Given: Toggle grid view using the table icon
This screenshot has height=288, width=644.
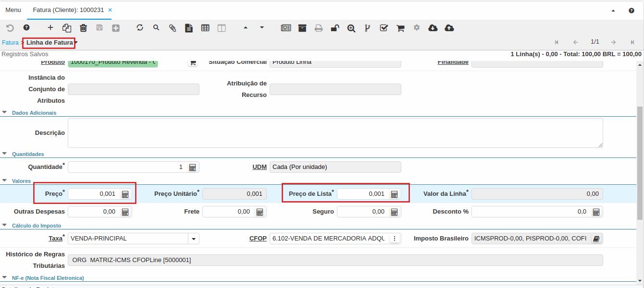Looking at the screenshot, I should 205,28.
